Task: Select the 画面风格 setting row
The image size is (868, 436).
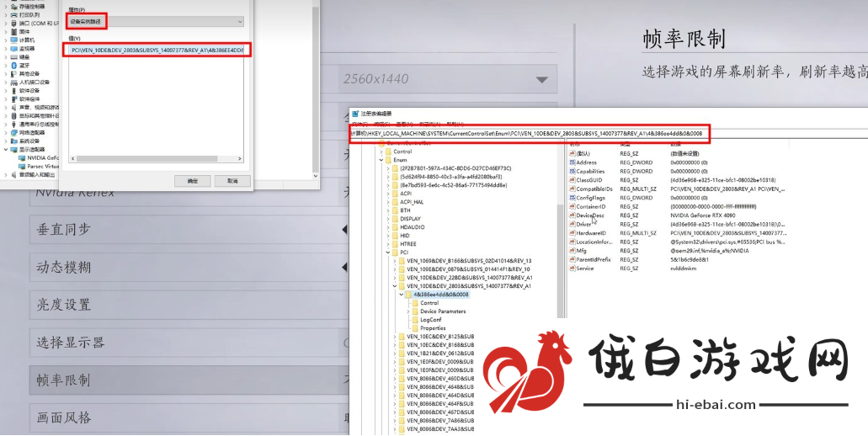Action: point(189,418)
